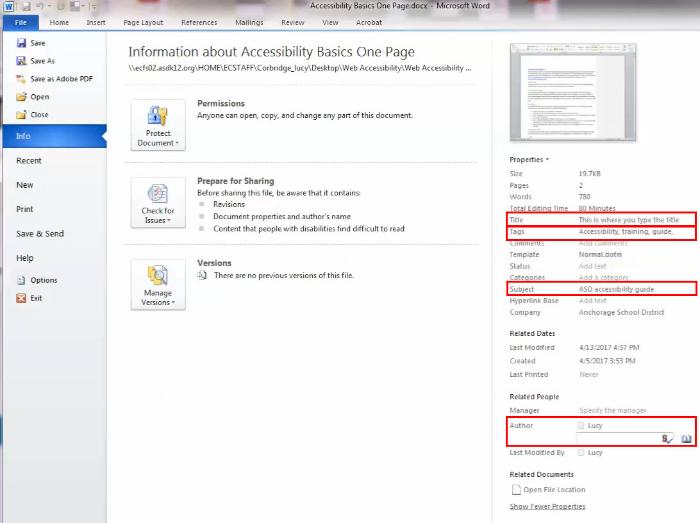700x523 pixels.
Task: Switch to the Mailings tab
Action: pos(249,22)
